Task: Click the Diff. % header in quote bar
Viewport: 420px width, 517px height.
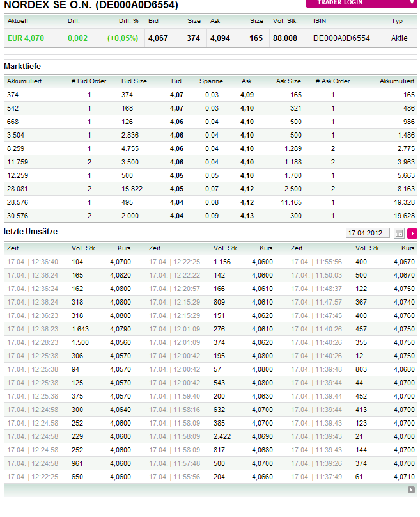Action: point(128,21)
